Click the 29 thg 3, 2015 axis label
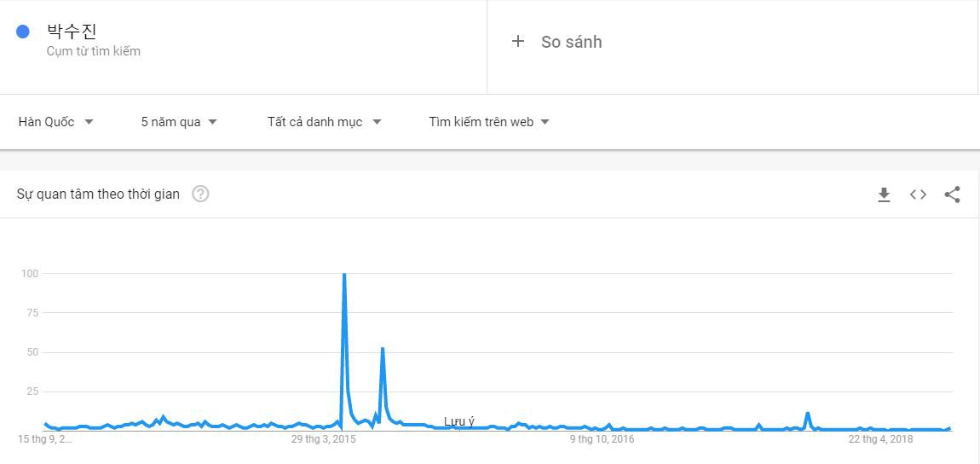The image size is (980, 464). point(324,439)
